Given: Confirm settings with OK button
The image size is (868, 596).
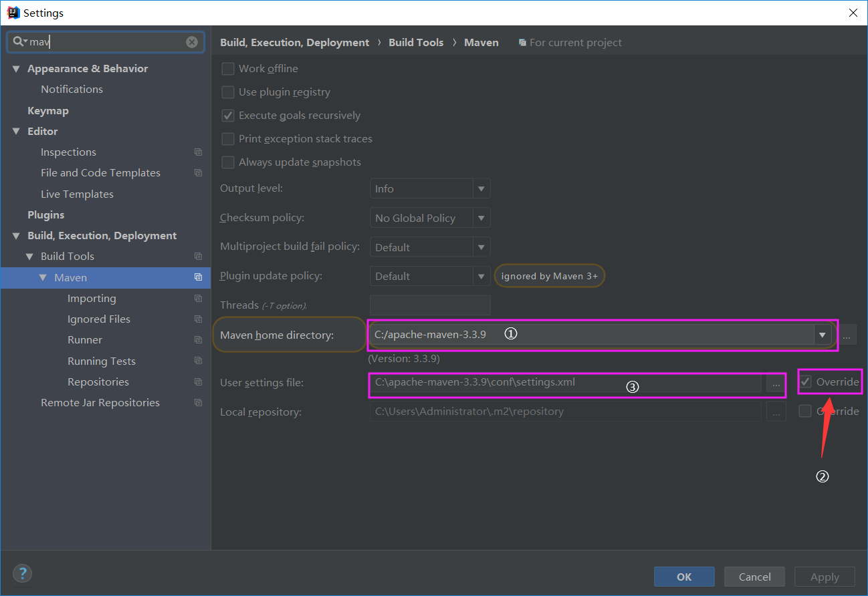Looking at the screenshot, I should [x=684, y=577].
